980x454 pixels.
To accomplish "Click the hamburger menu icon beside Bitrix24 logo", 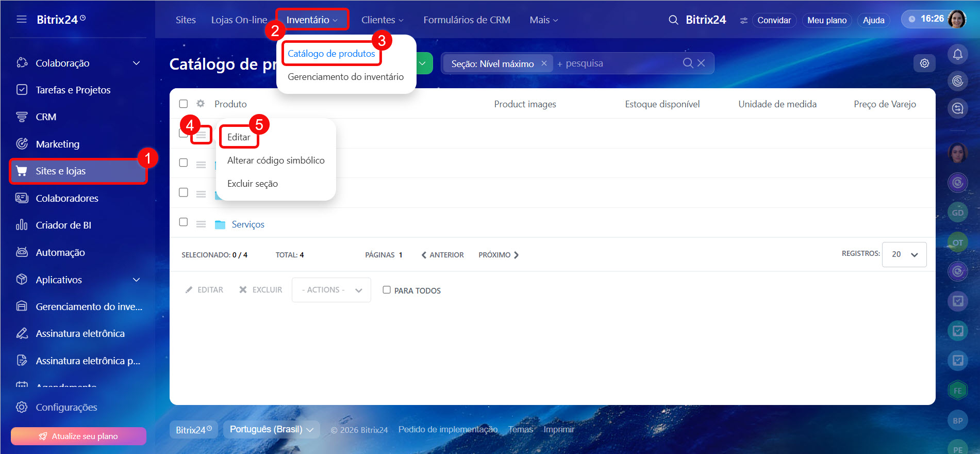I will coord(22,20).
